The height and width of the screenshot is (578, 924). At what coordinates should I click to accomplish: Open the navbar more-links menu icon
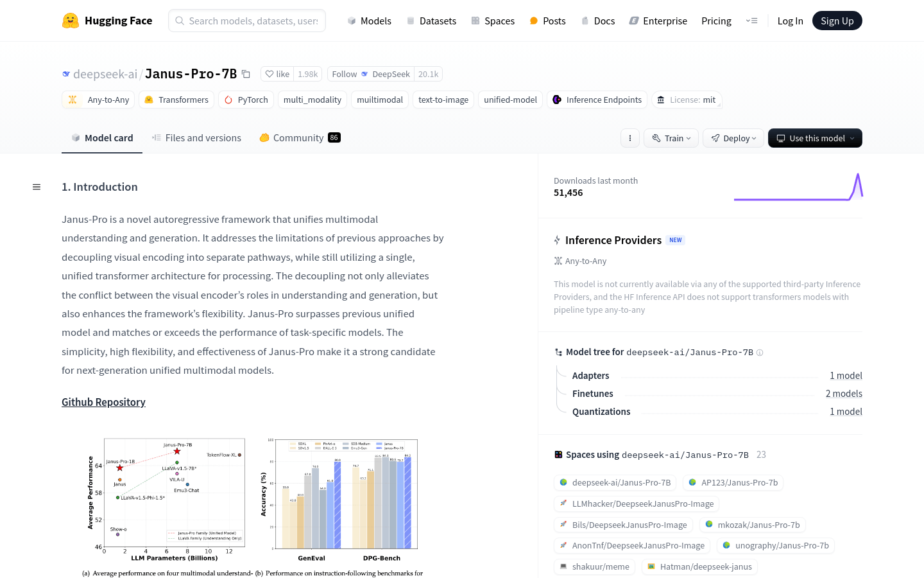click(751, 21)
